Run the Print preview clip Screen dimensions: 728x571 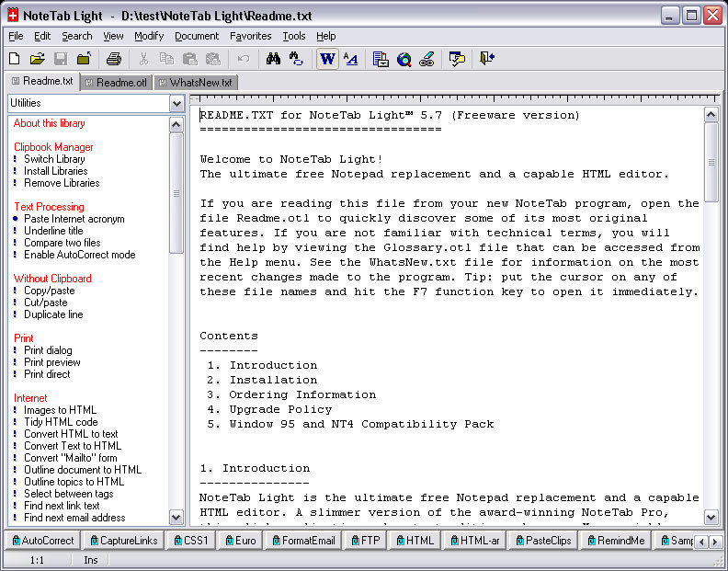(52, 362)
